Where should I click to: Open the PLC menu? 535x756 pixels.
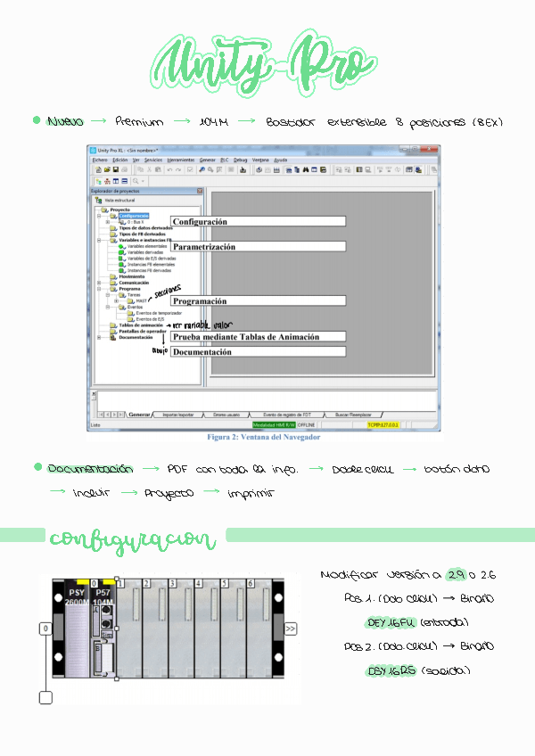tap(225, 160)
